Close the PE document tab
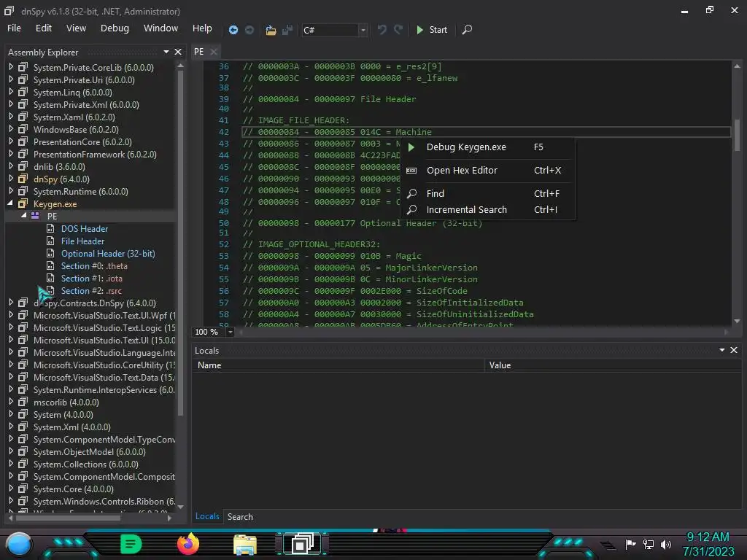 214,52
